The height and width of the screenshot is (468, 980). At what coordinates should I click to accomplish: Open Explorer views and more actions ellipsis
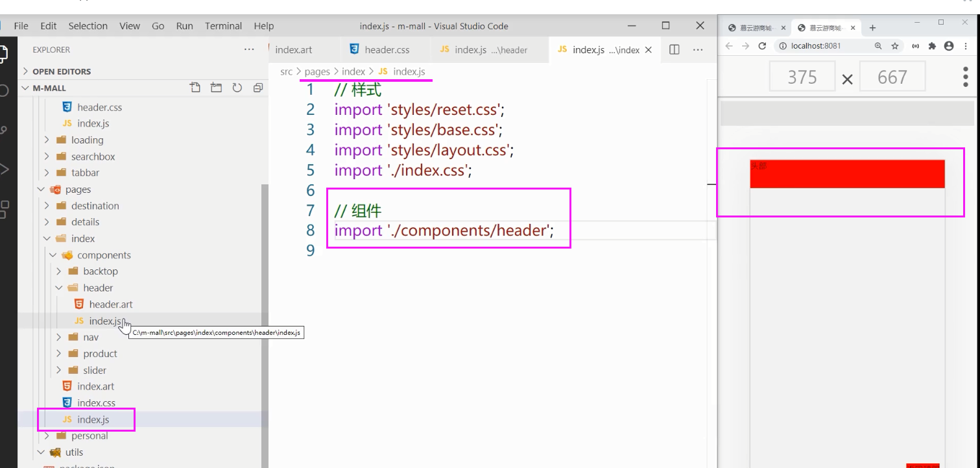[x=249, y=49]
